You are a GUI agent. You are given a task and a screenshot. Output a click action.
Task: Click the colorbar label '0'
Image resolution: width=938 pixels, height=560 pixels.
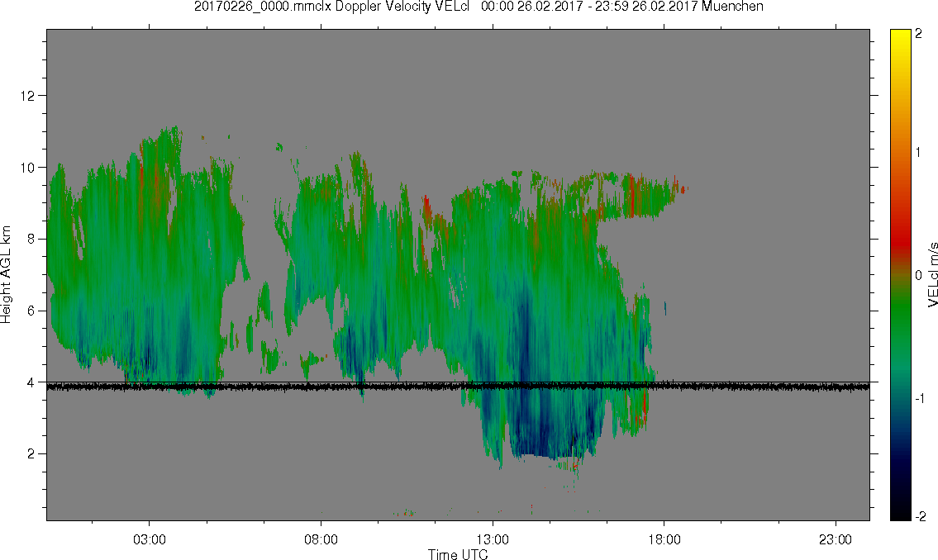(919, 276)
